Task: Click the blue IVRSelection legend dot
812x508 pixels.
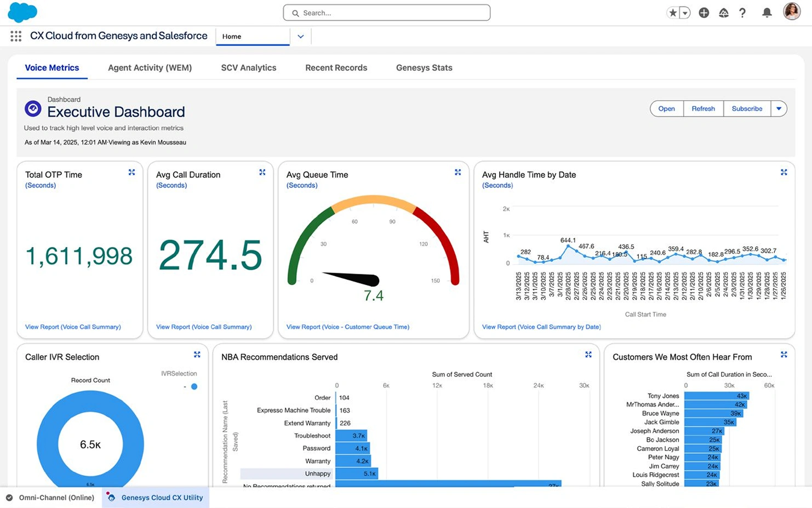Action: tap(194, 386)
